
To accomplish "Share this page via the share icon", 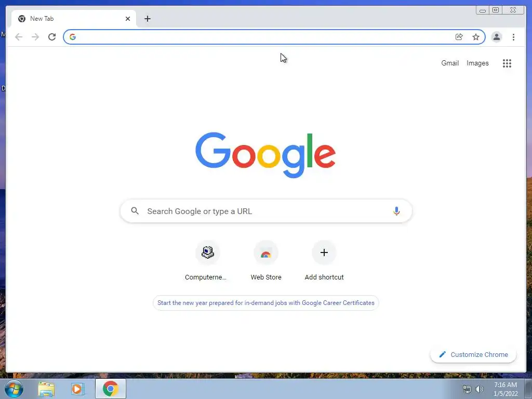I will (459, 37).
